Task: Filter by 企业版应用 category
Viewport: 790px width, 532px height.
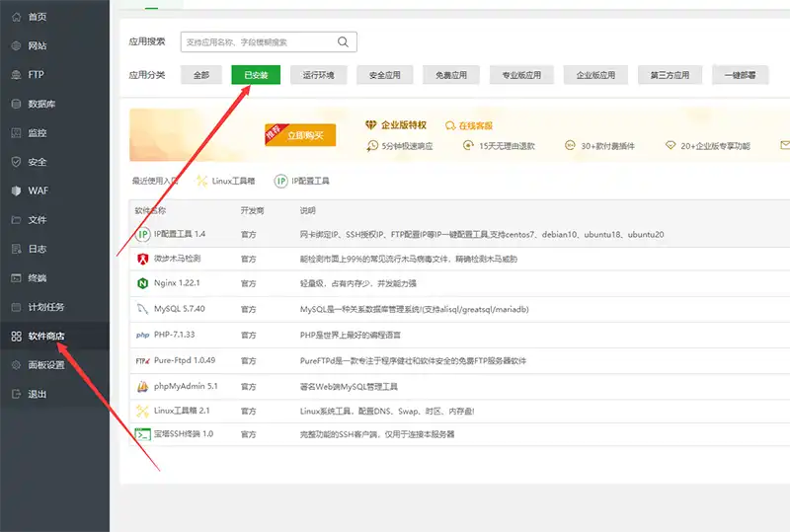Action: [x=595, y=75]
